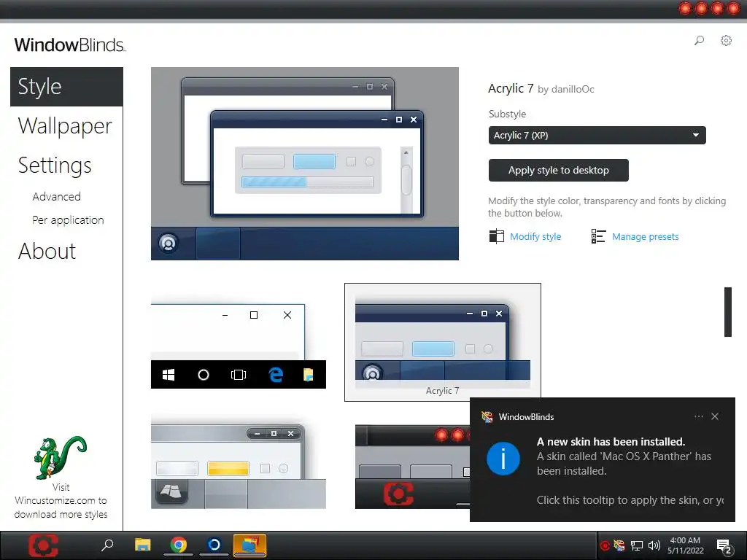This screenshot has width=747, height=560.
Task: Switch to the Wallpaper tab
Action: [65, 126]
